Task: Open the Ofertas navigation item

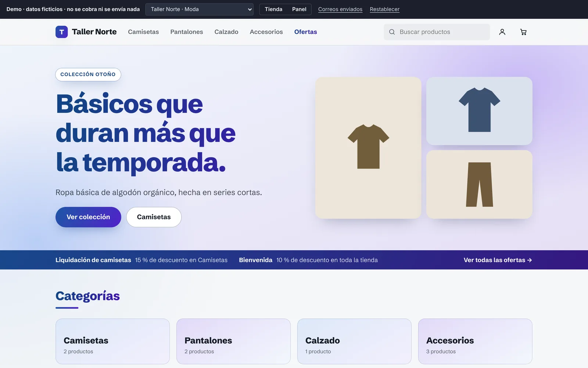Action: point(305,32)
